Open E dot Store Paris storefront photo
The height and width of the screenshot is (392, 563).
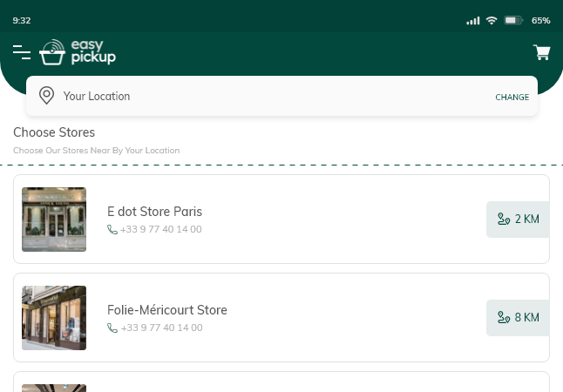click(x=54, y=220)
